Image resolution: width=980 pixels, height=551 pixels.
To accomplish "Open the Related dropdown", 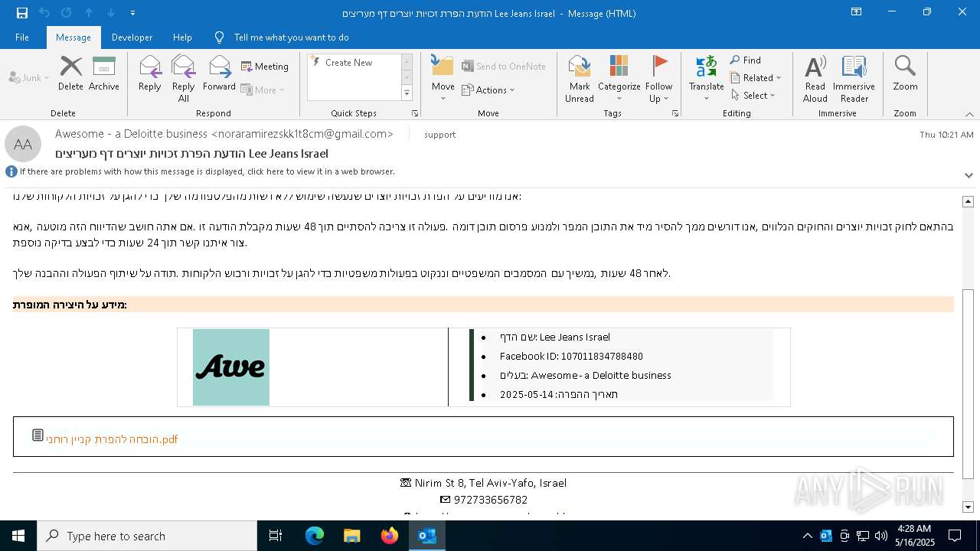I will 756,77.
